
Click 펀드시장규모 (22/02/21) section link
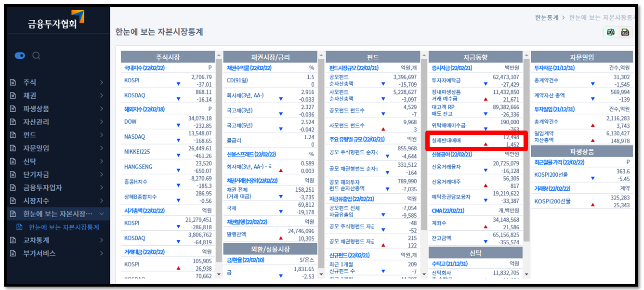click(354, 68)
